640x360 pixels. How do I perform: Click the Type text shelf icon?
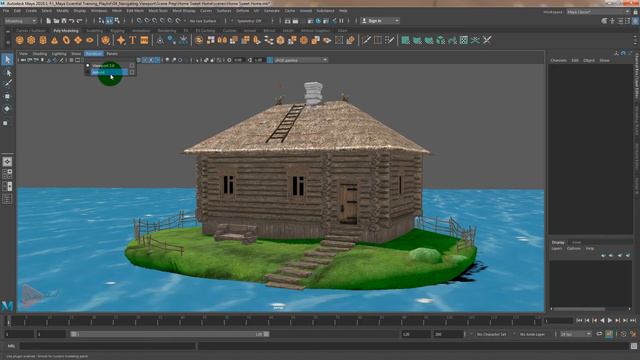click(133, 40)
